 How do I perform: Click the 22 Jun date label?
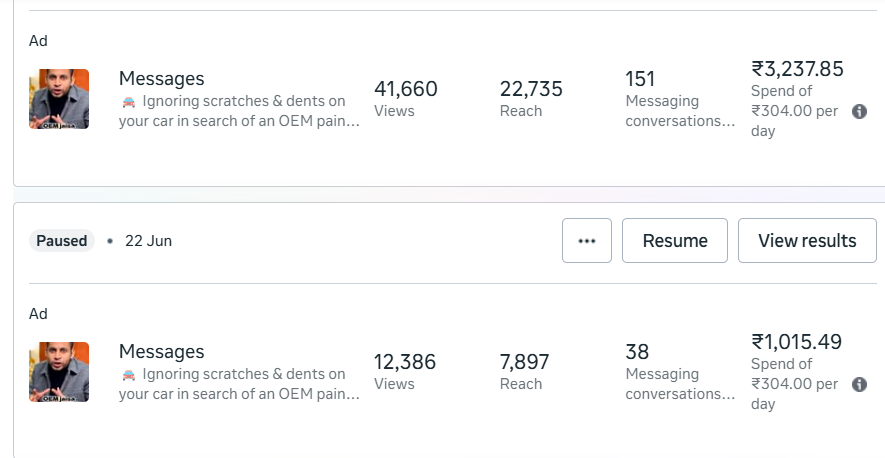click(x=148, y=241)
